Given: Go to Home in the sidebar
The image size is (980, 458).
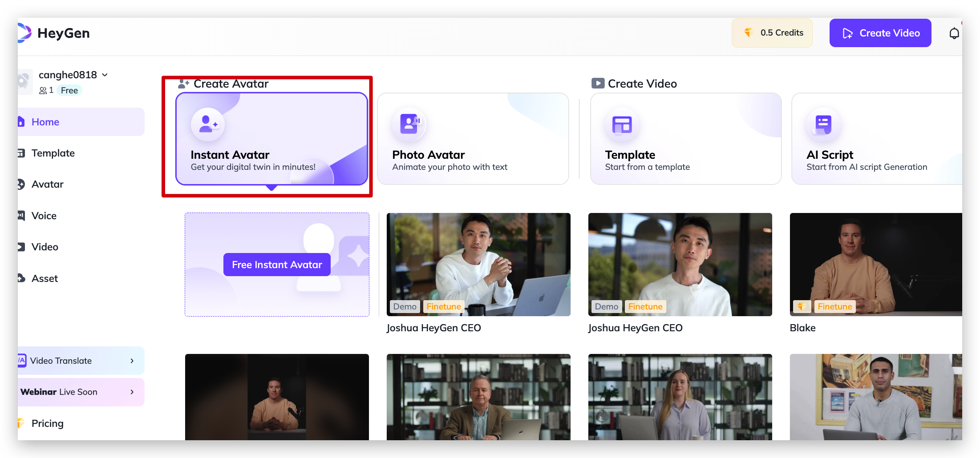Looking at the screenshot, I should coord(81,122).
